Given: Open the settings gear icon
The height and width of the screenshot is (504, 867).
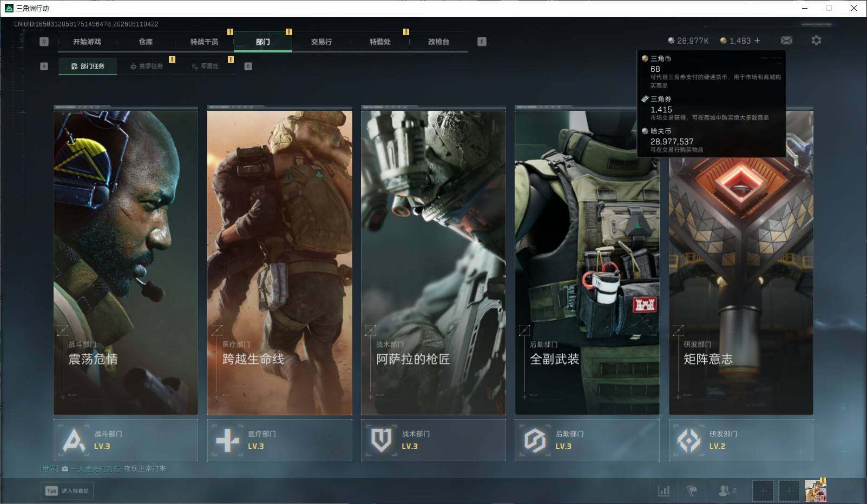Looking at the screenshot, I should pos(816,41).
